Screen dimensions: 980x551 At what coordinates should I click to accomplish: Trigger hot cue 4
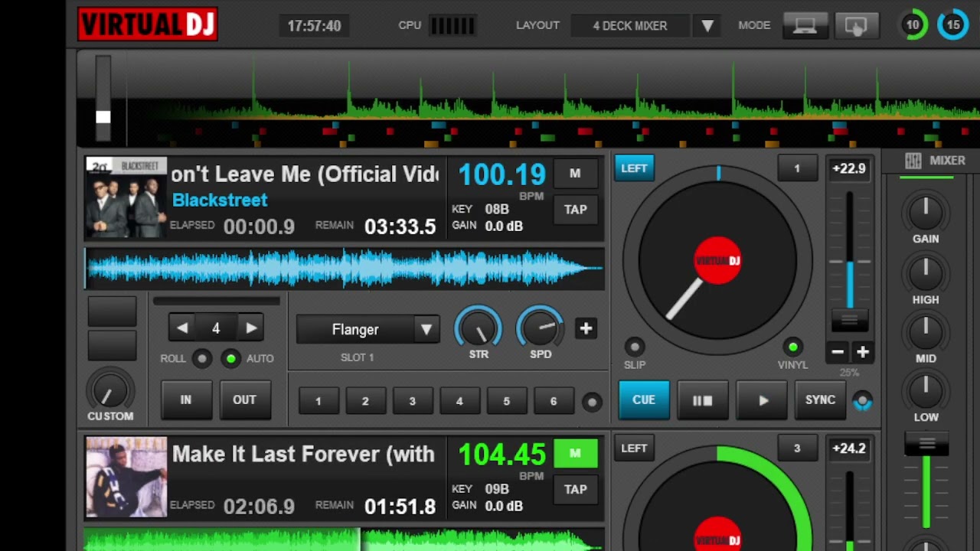coord(459,401)
